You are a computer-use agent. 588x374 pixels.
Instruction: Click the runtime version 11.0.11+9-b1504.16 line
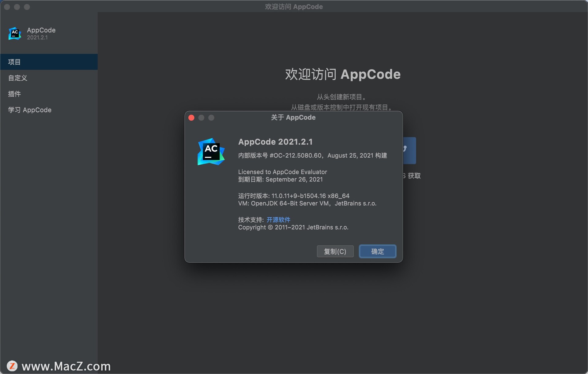[294, 196]
